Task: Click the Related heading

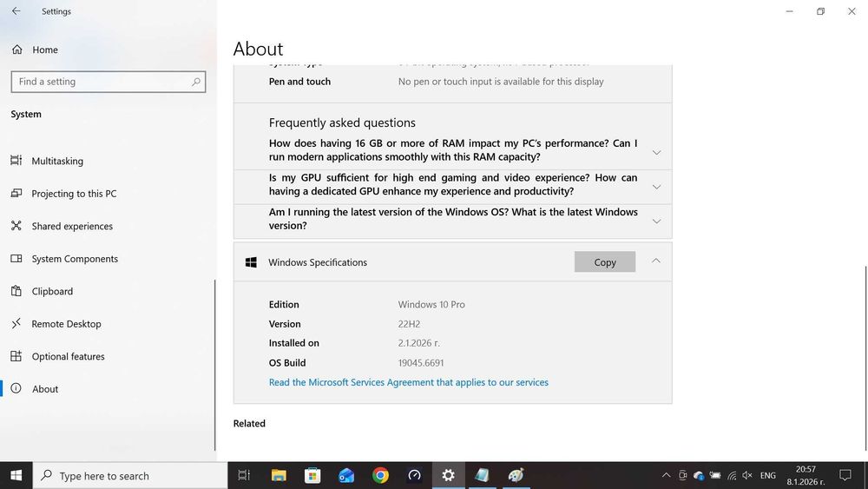Action: pos(249,424)
